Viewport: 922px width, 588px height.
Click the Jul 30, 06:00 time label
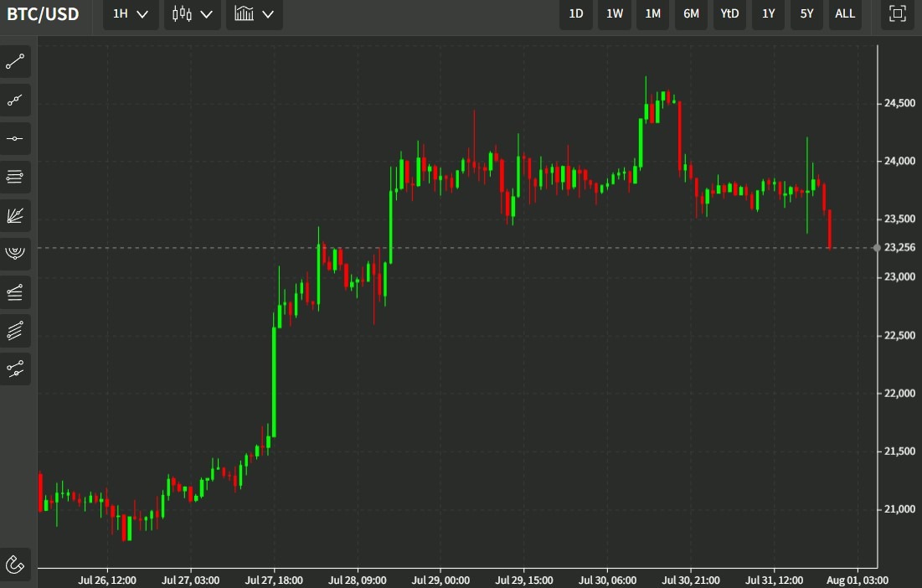tap(607, 580)
